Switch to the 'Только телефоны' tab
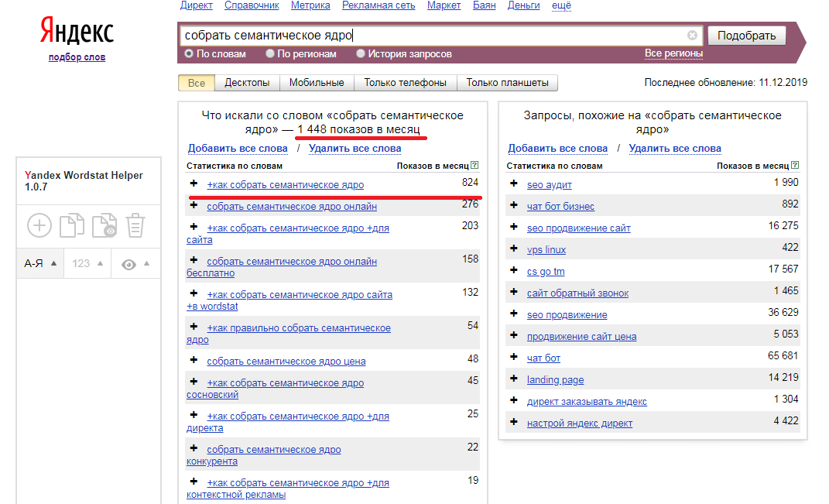 click(405, 83)
